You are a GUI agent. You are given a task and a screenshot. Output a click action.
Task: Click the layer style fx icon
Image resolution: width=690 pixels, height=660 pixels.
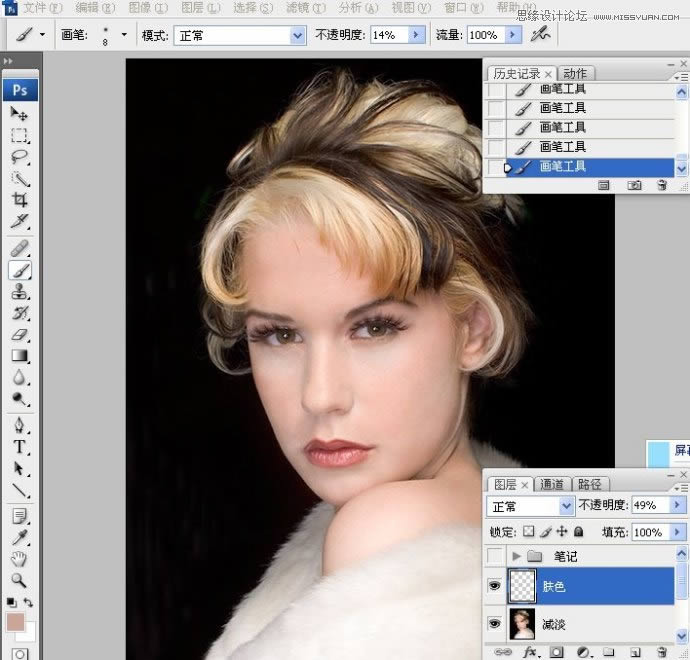coord(531,652)
